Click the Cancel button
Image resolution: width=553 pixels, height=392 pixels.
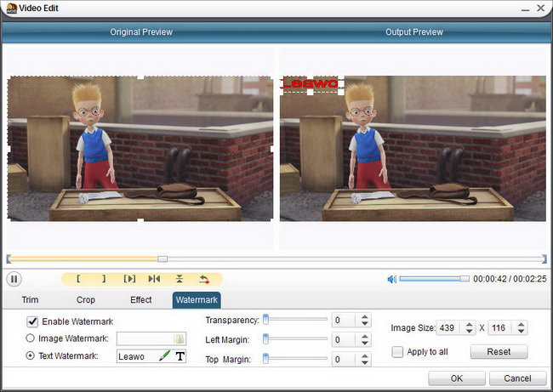point(517,378)
